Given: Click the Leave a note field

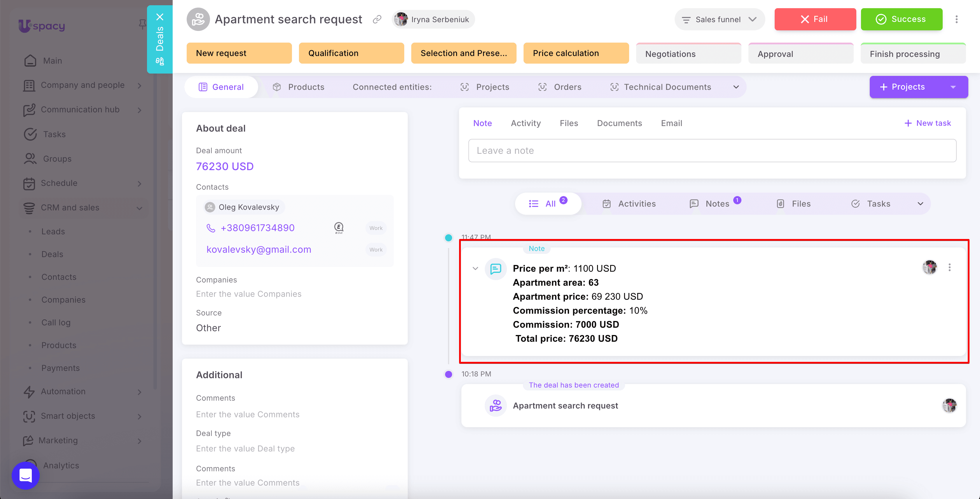Looking at the screenshot, I should 712,151.
